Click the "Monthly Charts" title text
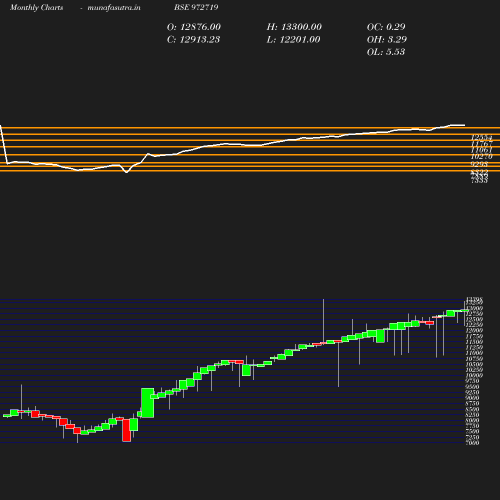Screen dimensions: 500x500 coord(36,7)
